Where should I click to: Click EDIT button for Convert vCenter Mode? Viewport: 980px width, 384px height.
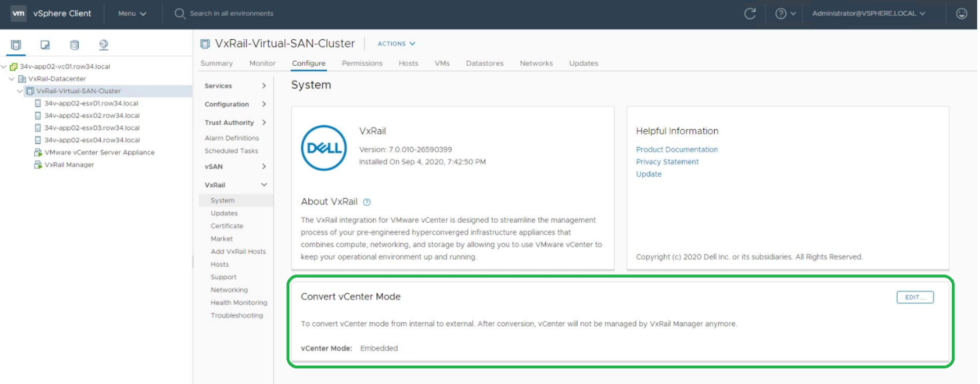click(914, 297)
